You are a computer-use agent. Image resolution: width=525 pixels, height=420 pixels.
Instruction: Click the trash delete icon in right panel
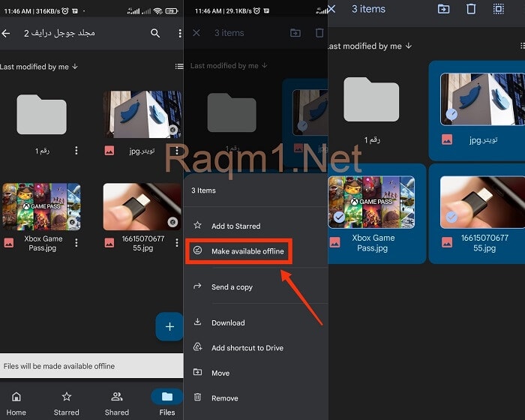tap(471, 9)
